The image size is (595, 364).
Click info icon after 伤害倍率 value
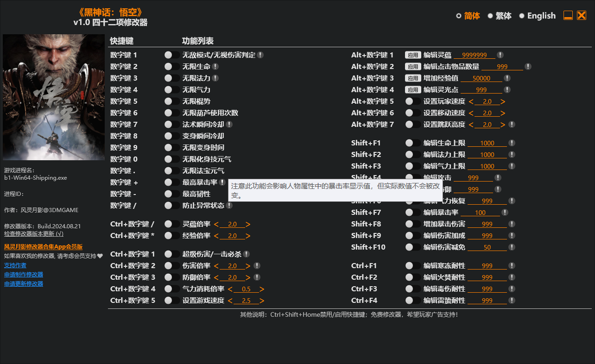tap(257, 266)
